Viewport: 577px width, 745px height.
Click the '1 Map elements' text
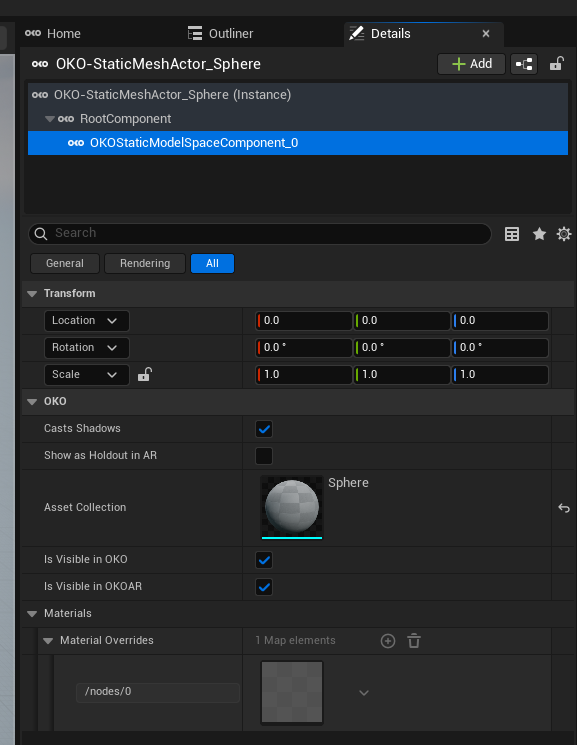(x=295, y=640)
